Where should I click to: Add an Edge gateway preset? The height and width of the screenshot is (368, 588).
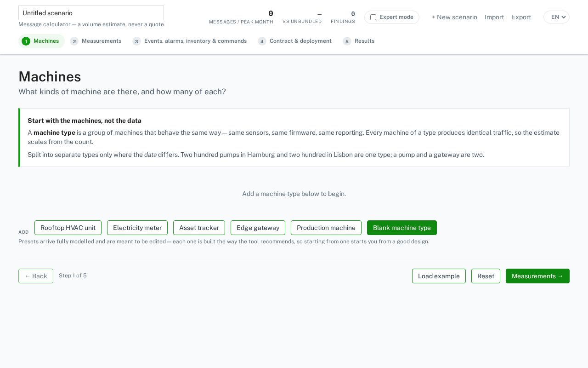coord(258,228)
